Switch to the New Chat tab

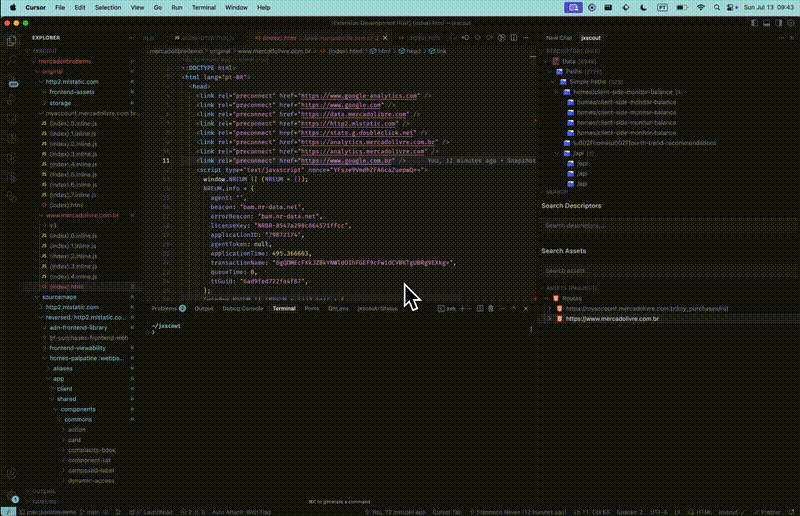tap(559, 38)
